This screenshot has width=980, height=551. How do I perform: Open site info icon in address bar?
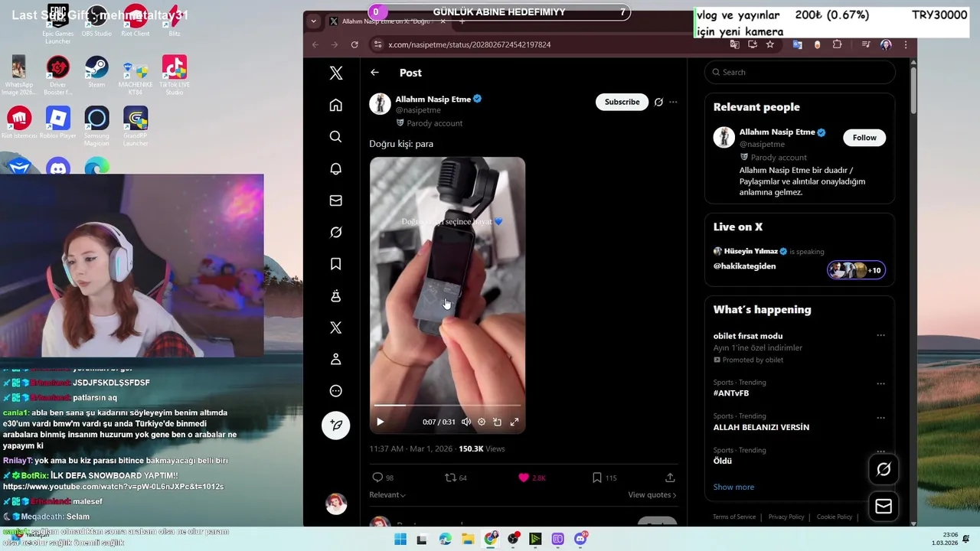[377, 44]
